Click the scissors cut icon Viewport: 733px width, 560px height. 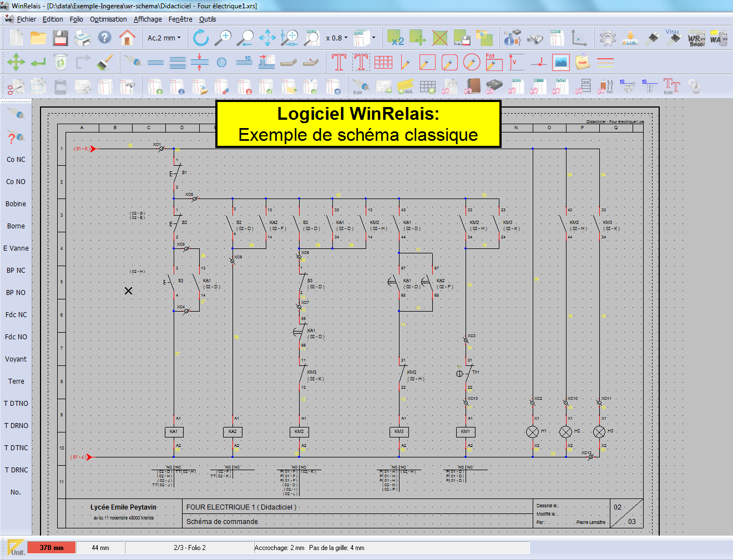coord(16,87)
